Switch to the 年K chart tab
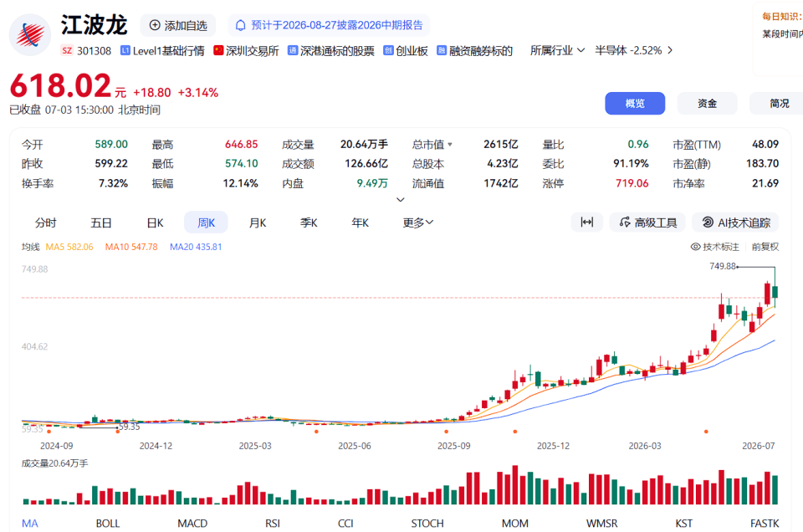The width and height of the screenshot is (803, 532). pyautogui.click(x=360, y=223)
